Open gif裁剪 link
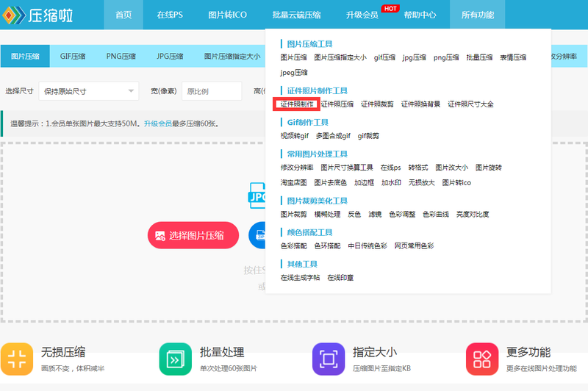The width and height of the screenshot is (588, 391). (368, 136)
